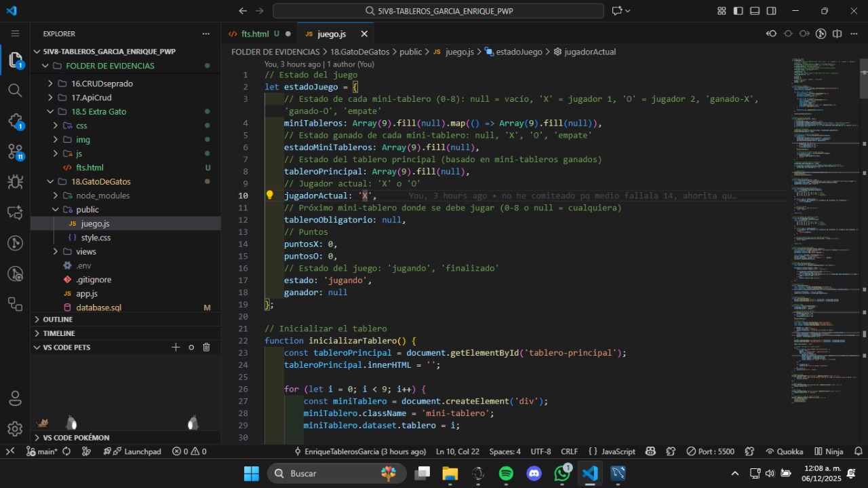Image resolution: width=868 pixels, height=488 pixels.
Task: Open Spotify from the Windows taskbar
Action: [x=506, y=473]
